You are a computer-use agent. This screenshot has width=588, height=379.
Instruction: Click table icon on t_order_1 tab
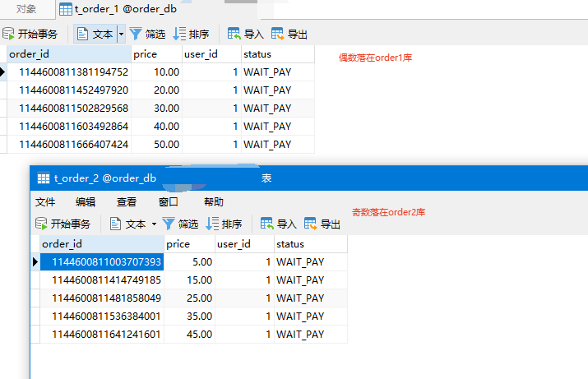pyautogui.click(x=66, y=9)
